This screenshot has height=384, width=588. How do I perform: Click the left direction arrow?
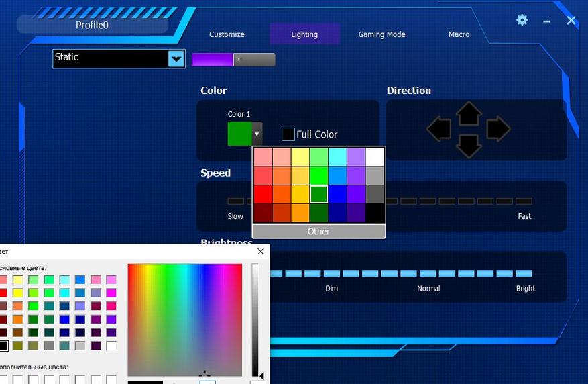pyautogui.click(x=438, y=129)
